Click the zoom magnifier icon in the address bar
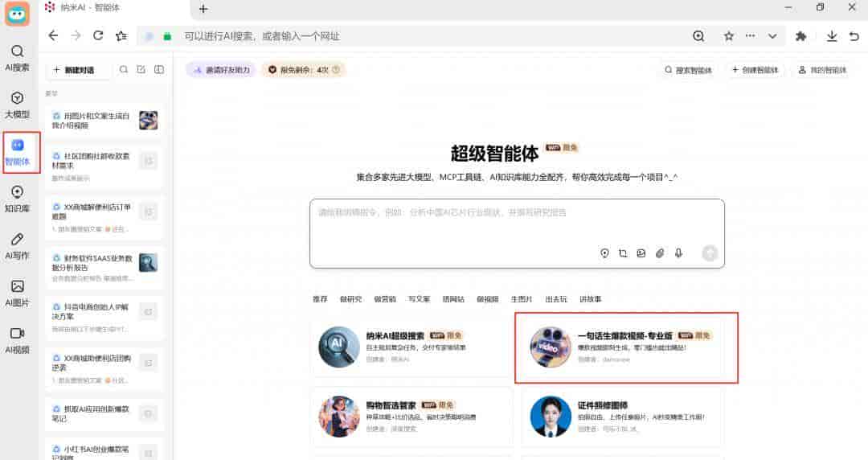The height and width of the screenshot is (460, 868). pyautogui.click(x=698, y=36)
